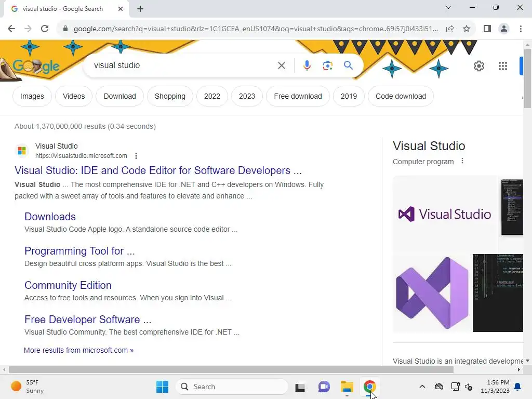
Task: Open the Chat app on taskbar
Action: point(324,387)
